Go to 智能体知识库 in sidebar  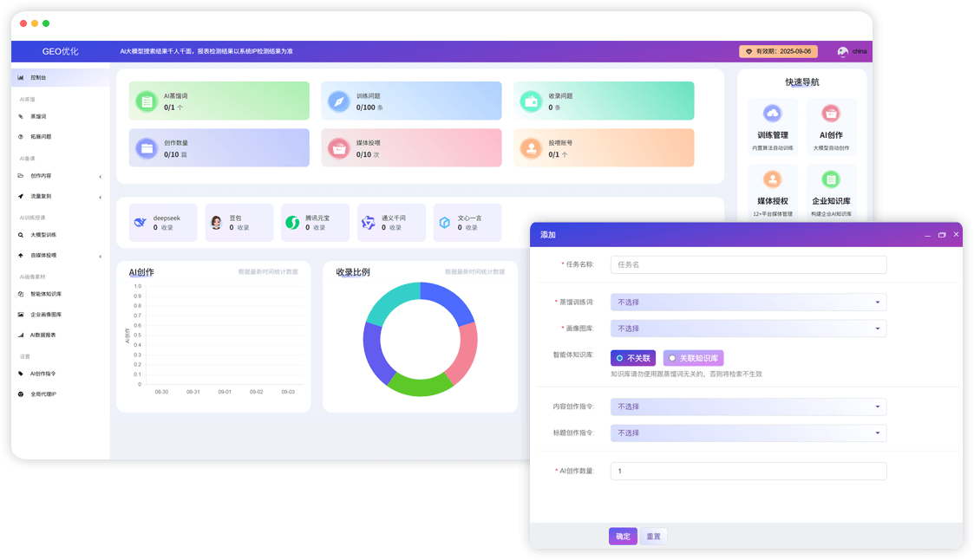pos(46,294)
